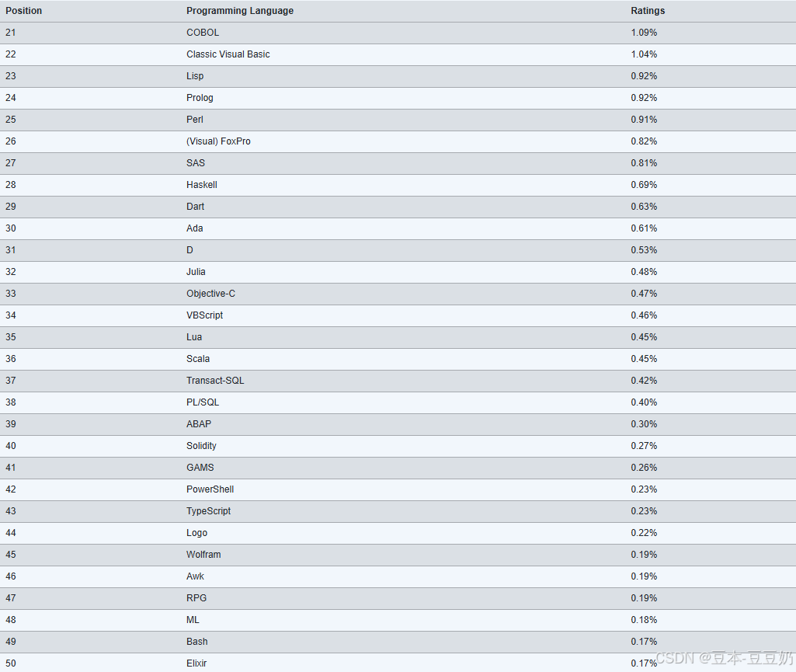Click the TypeScript language cell
The width and height of the screenshot is (796, 672).
click(208, 511)
